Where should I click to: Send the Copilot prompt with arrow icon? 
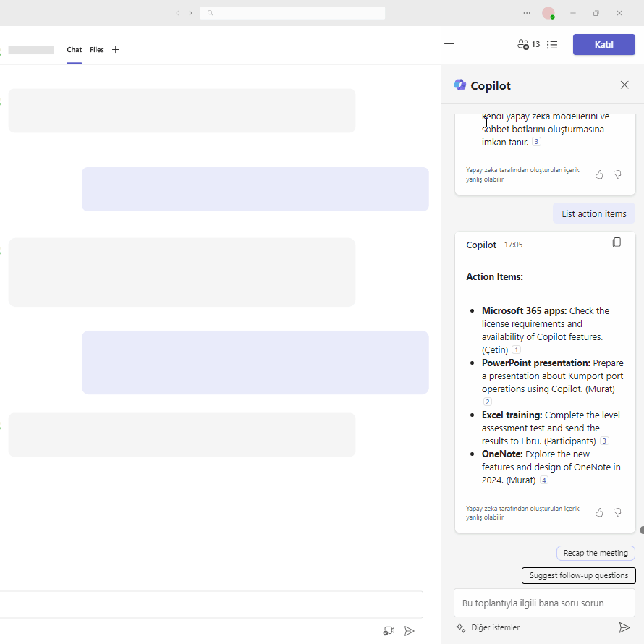point(624,627)
